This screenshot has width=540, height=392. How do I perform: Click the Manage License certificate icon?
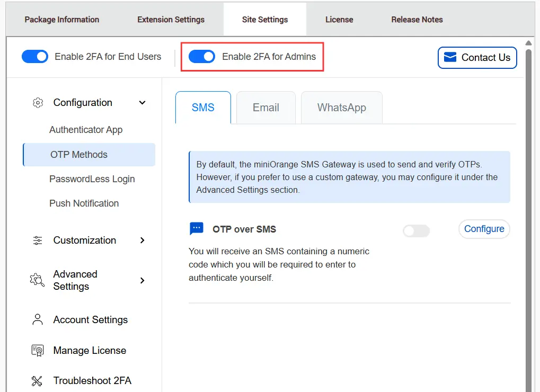[37, 350]
